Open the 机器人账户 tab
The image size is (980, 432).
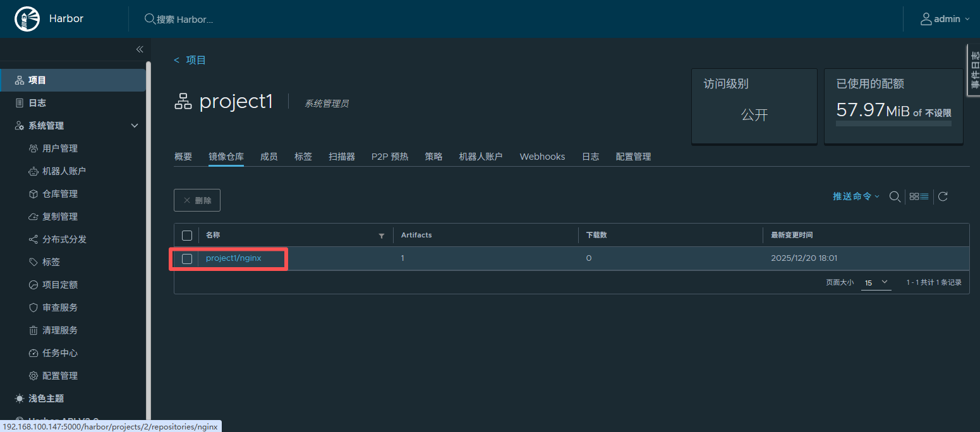tap(481, 157)
